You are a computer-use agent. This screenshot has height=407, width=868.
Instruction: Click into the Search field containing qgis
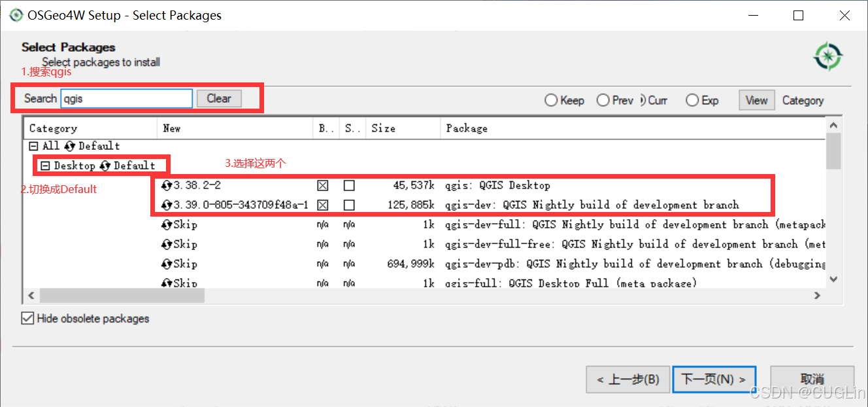tap(126, 99)
